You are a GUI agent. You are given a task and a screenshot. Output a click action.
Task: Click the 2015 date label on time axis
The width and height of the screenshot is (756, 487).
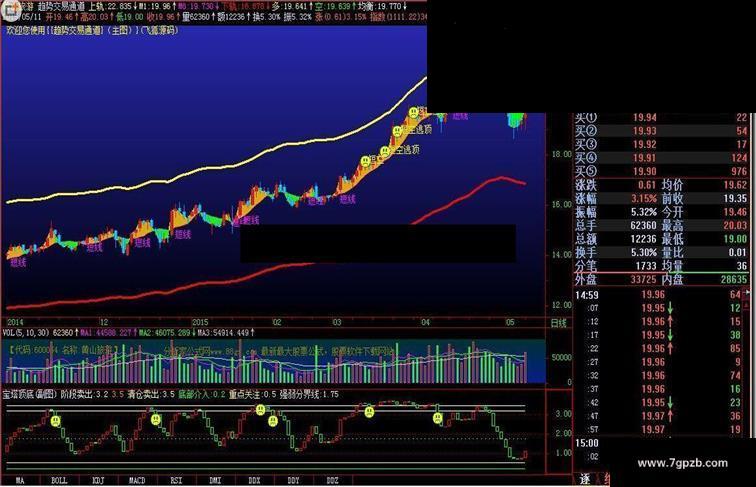pyautogui.click(x=200, y=322)
